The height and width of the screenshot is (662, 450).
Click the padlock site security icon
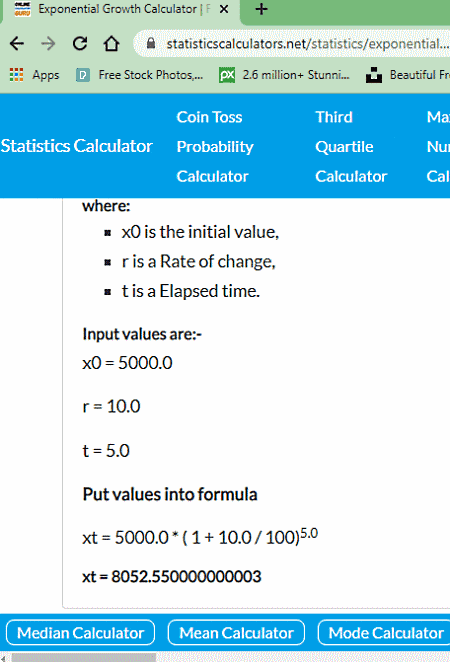click(151, 43)
